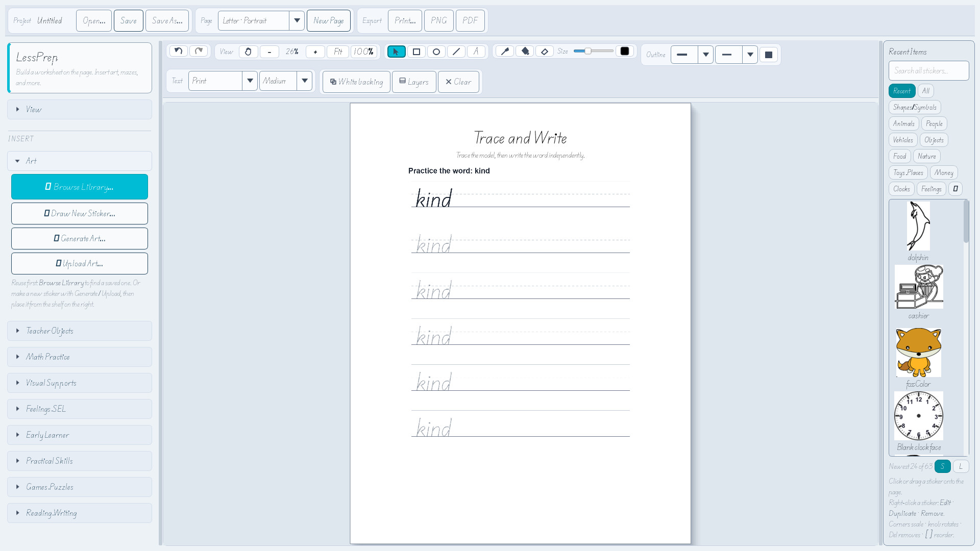Toggle White backing option
Image resolution: width=980 pixels, height=551 pixels.
356,82
